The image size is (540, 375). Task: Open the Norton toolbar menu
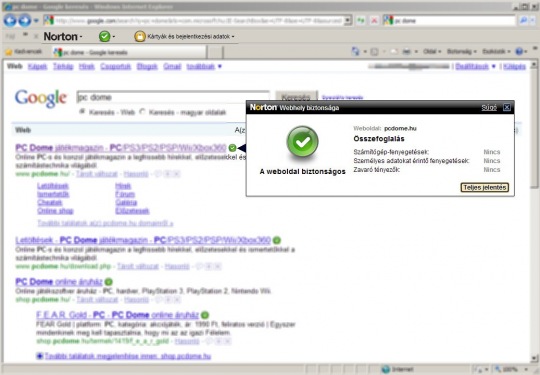coord(63,36)
